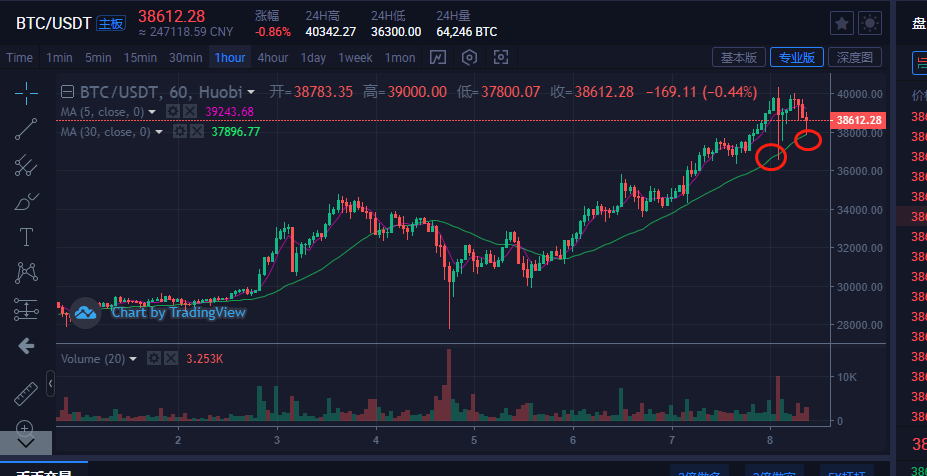Open the chart indicators icon
The width and height of the screenshot is (927, 476).
[x=438, y=57]
